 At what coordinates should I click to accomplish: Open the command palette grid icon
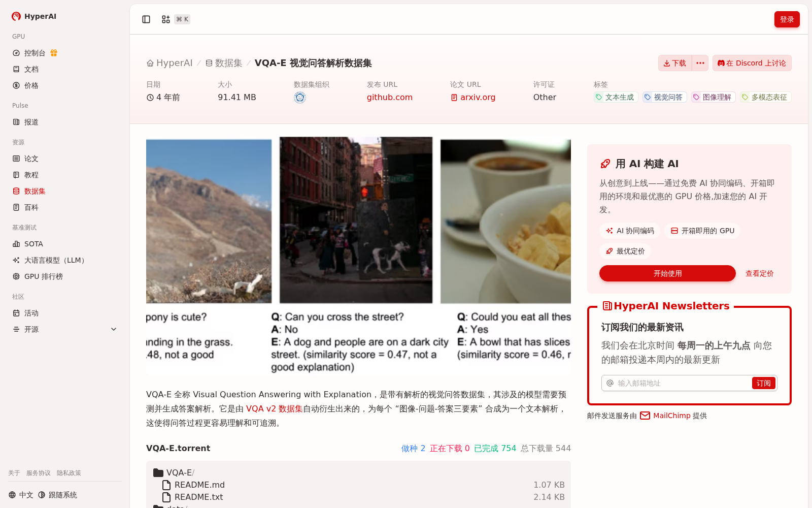pos(166,19)
